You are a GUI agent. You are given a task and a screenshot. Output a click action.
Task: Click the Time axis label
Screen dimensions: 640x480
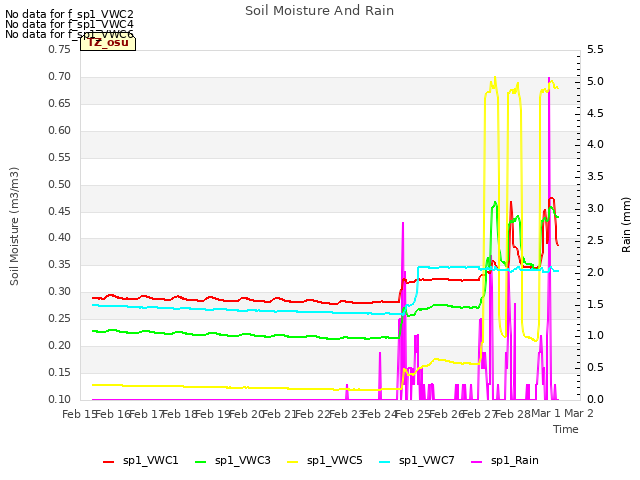[x=566, y=429]
